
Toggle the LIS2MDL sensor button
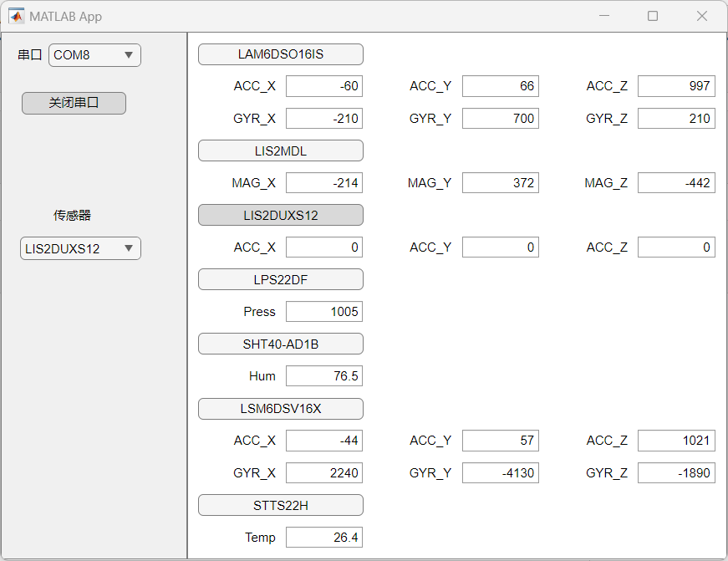(281, 151)
